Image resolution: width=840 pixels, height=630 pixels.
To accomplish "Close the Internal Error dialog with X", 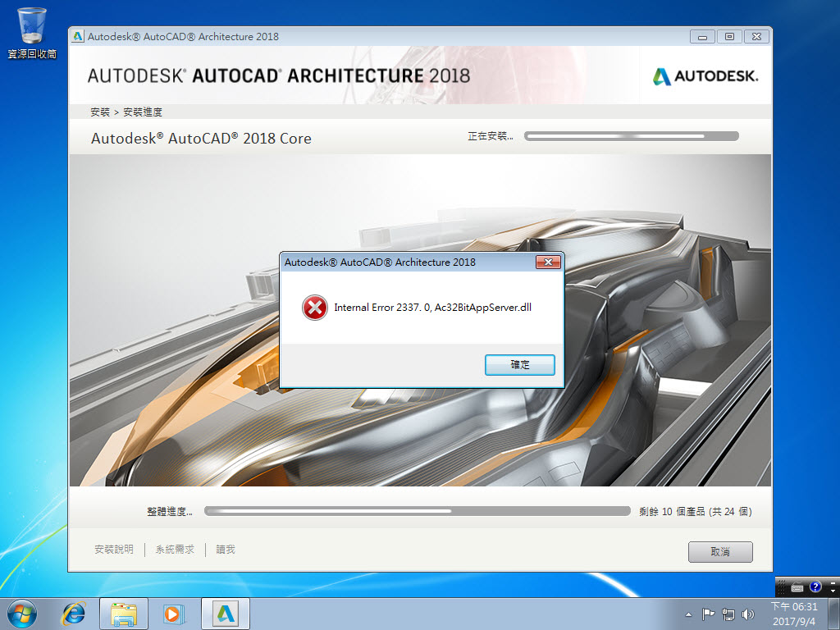I will pos(548,262).
